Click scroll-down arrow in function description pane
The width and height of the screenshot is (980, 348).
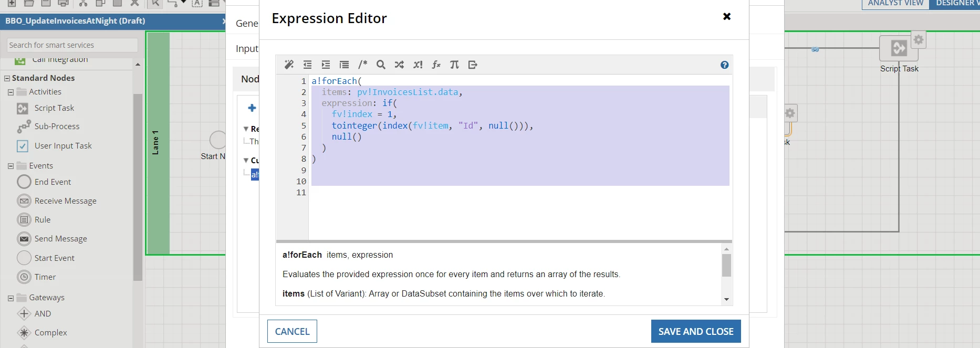[726, 300]
